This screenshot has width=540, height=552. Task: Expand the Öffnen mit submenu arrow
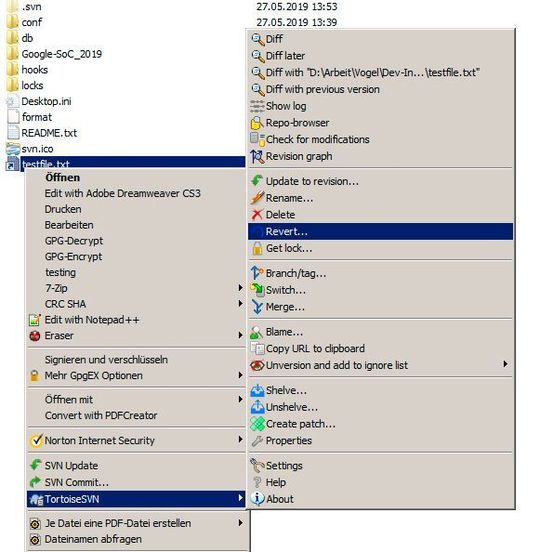pyautogui.click(x=240, y=399)
